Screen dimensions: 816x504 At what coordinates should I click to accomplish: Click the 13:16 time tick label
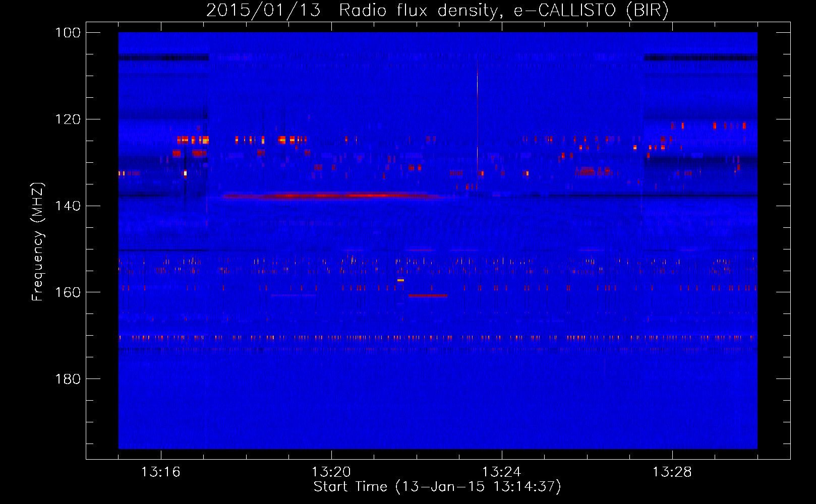coord(161,472)
